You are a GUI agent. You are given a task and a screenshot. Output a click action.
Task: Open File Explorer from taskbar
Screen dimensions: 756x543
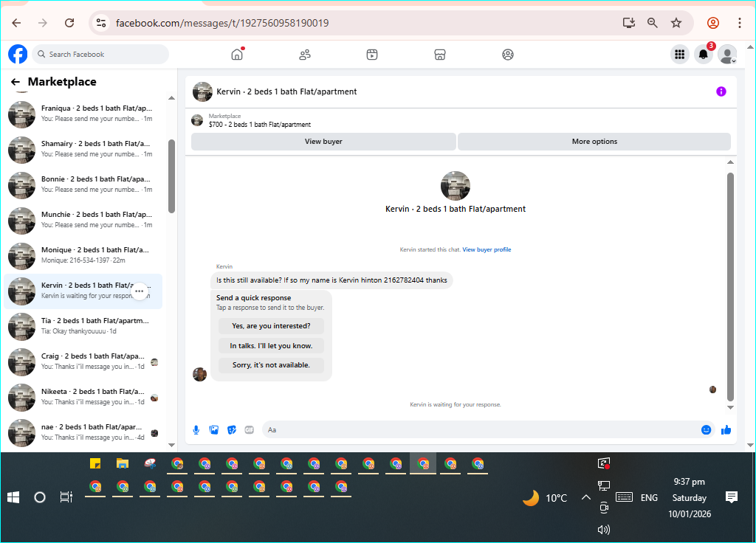tap(123, 464)
